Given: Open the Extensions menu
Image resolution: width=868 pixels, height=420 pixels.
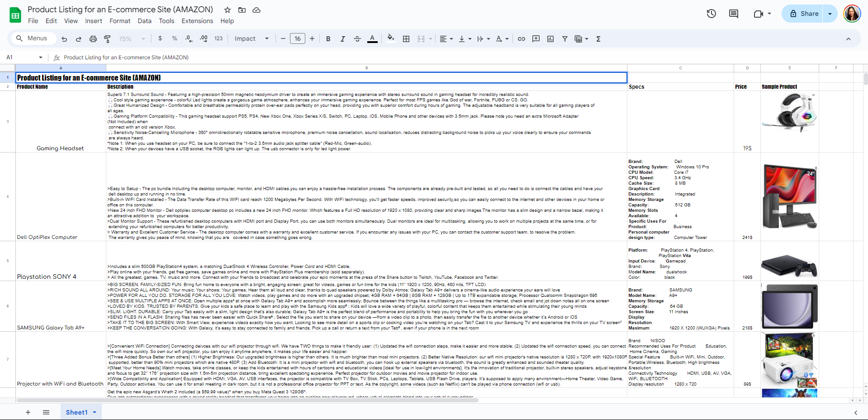Looking at the screenshot, I should (x=197, y=21).
